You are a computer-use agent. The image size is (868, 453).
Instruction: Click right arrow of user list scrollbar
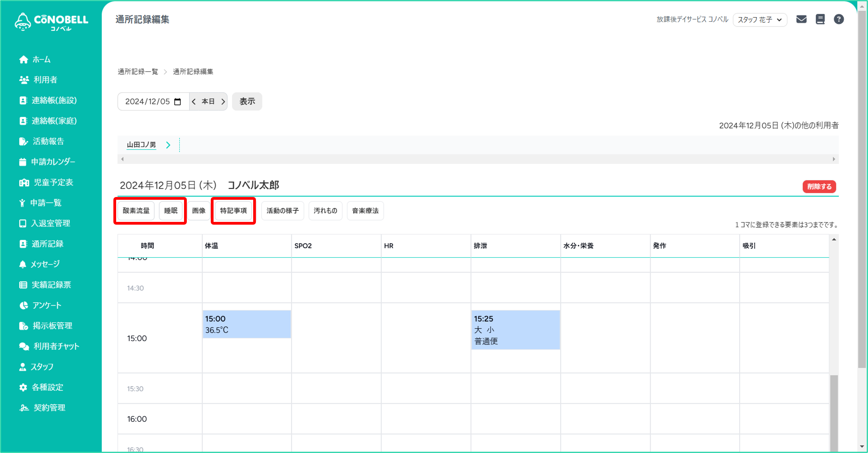point(834,159)
